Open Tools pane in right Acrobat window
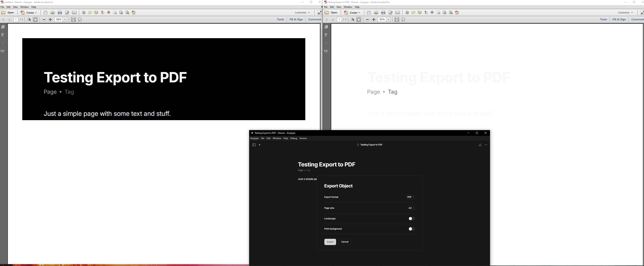644x266 pixels. coord(603,19)
